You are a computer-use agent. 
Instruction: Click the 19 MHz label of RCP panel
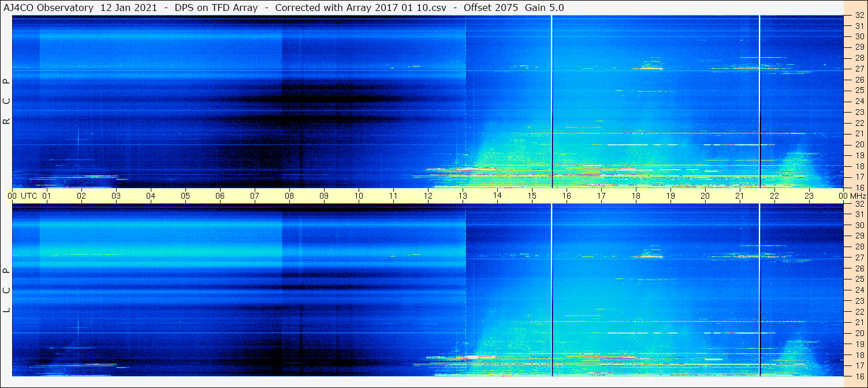tap(859, 155)
